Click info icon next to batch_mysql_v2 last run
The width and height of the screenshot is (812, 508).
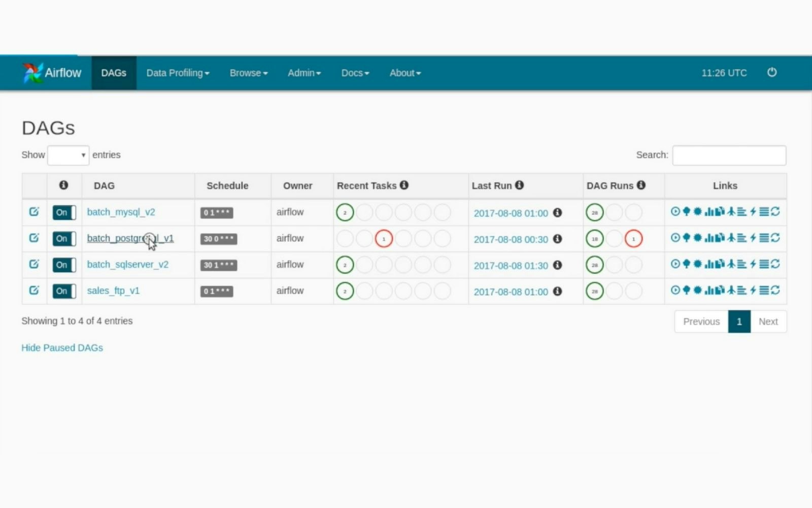[557, 212]
